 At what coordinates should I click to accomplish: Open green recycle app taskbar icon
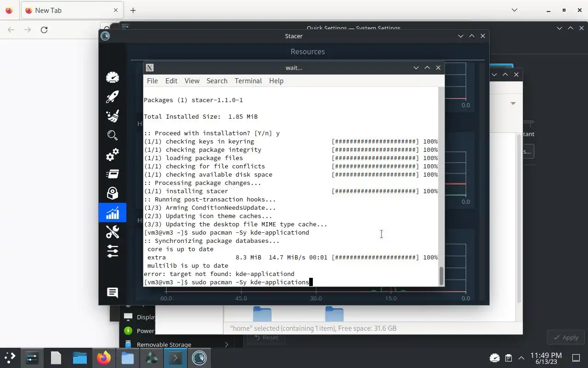coord(152,357)
